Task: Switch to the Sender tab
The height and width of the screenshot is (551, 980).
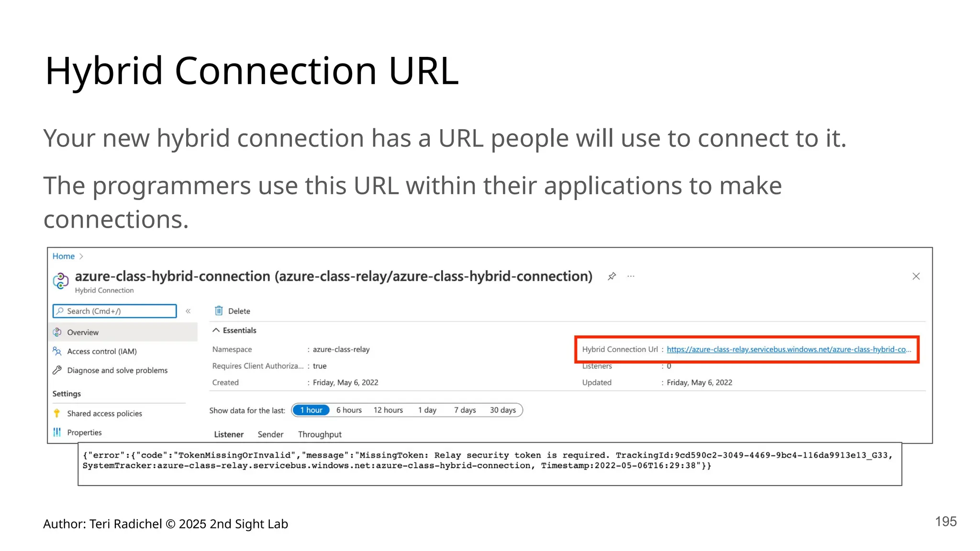Action: [x=270, y=435]
